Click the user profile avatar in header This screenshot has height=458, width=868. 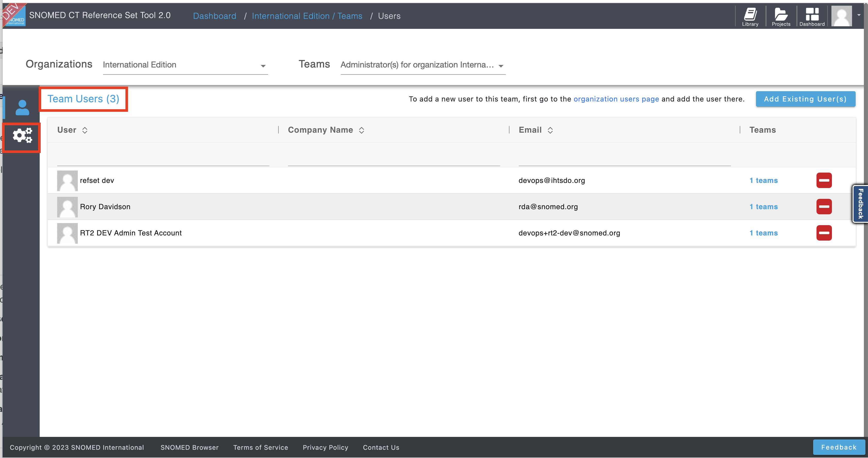tap(841, 16)
